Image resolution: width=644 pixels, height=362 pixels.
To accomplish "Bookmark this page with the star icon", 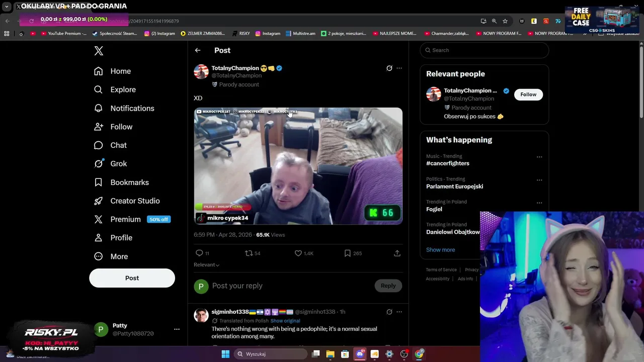I will tap(505, 21).
